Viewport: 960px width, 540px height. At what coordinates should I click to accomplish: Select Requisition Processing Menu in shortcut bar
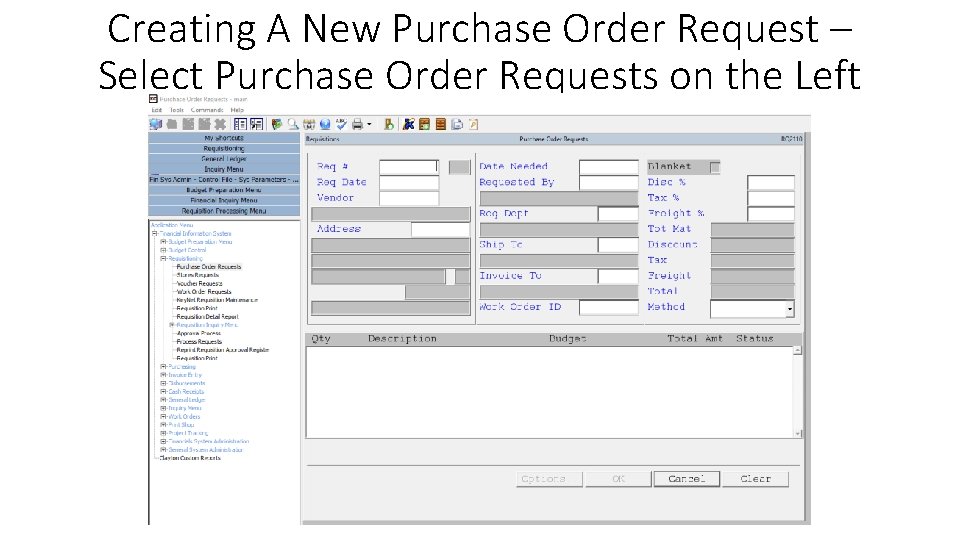point(224,211)
